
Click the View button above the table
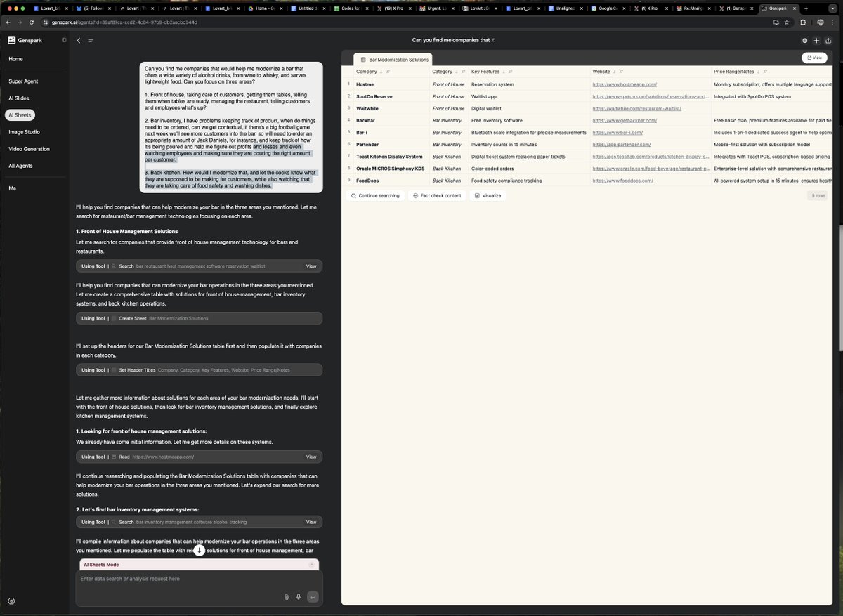pyautogui.click(x=813, y=58)
